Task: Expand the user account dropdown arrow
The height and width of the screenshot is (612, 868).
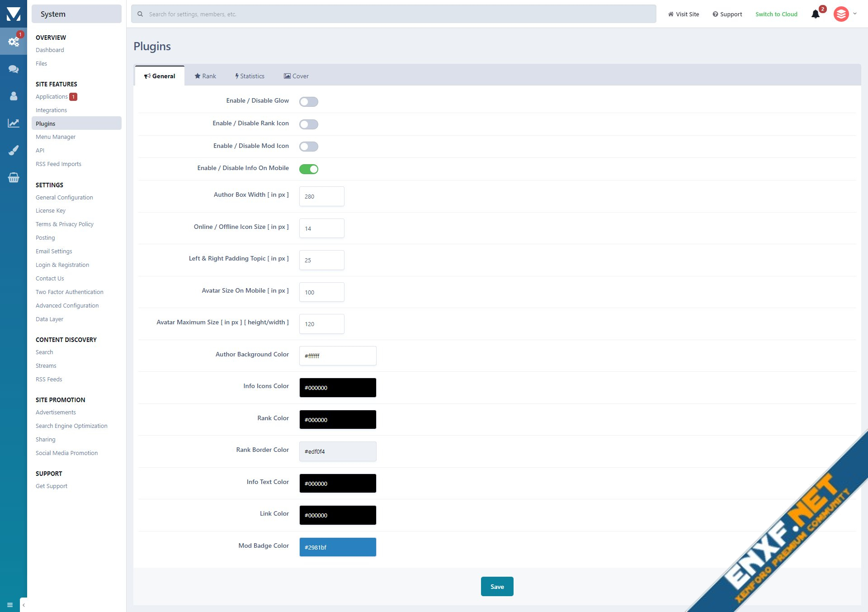Action: (x=855, y=14)
